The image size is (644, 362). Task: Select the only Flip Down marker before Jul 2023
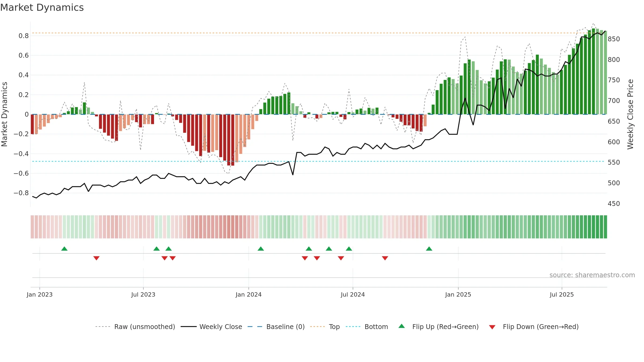pos(97,258)
